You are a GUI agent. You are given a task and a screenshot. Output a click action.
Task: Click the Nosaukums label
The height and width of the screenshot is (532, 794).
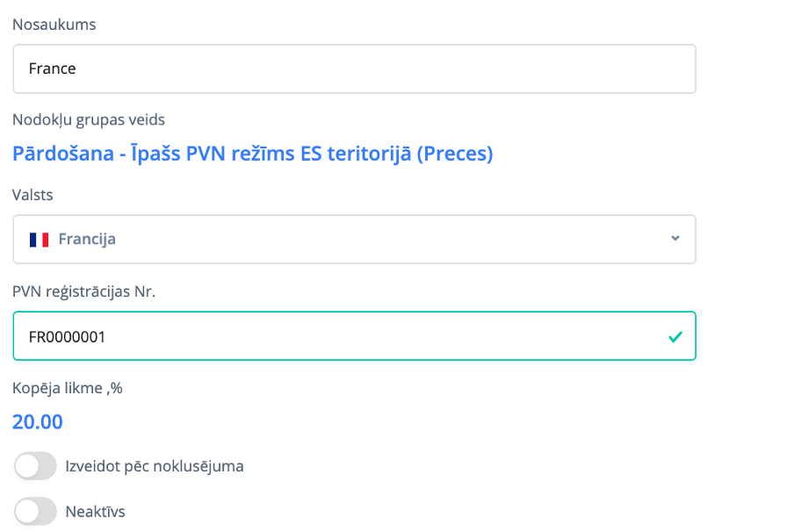coord(54,25)
